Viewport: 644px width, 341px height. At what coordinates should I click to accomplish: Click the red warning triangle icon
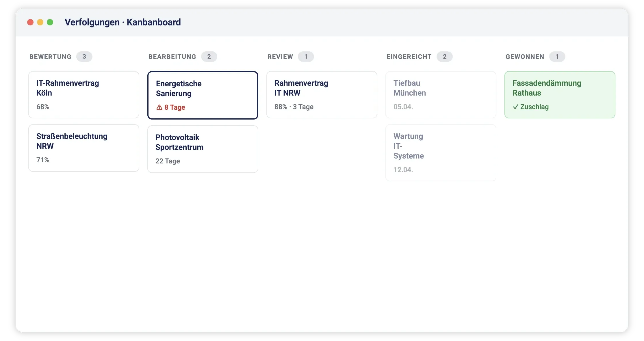159,107
